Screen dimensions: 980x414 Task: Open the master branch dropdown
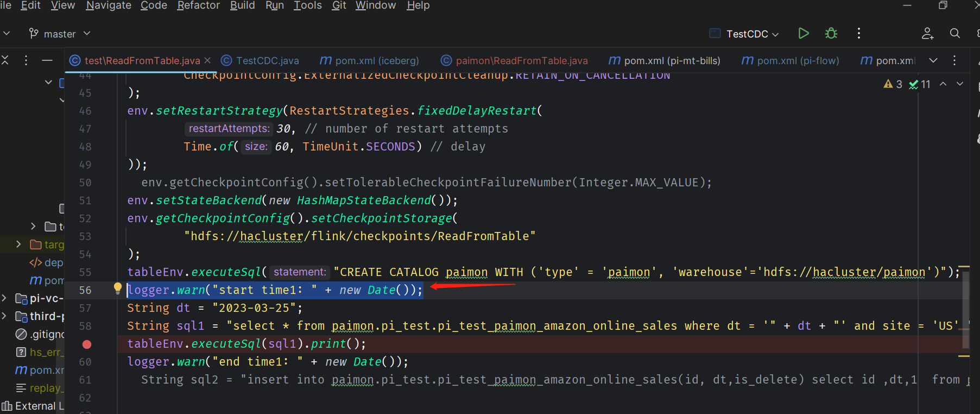pyautogui.click(x=59, y=34)
